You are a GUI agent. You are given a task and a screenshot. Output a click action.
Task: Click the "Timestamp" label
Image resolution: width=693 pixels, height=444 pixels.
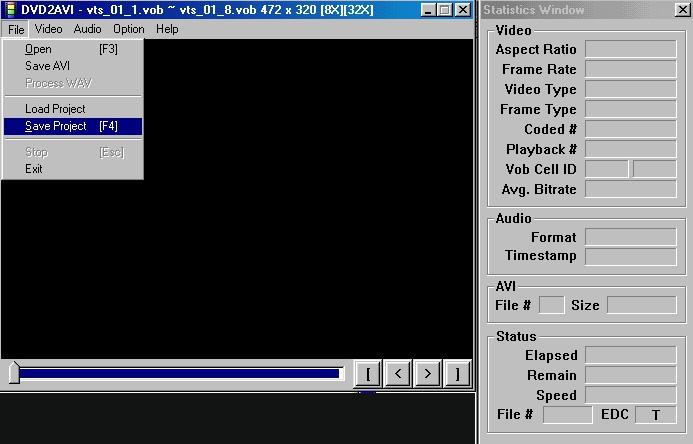[541, 256]
